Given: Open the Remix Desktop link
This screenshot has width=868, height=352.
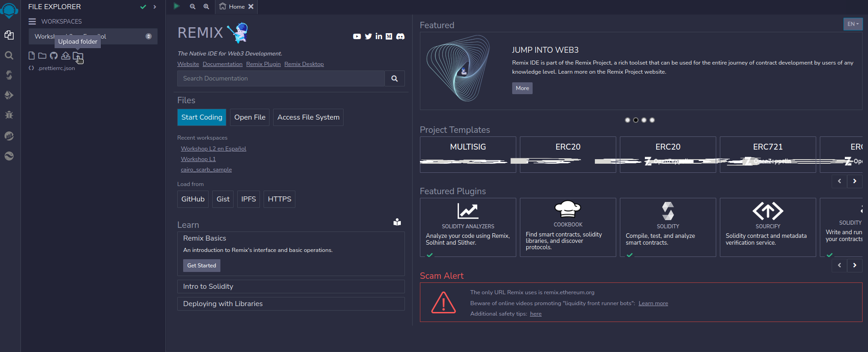Looking at the screenshot, I should pos(304,64).
